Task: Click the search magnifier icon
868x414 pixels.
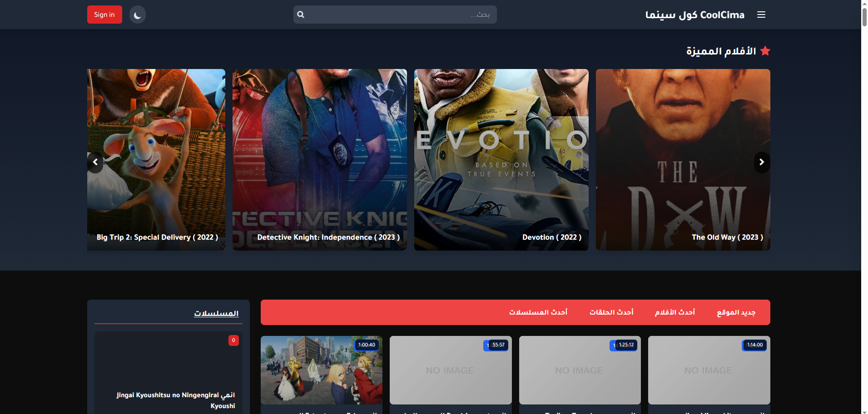Action: pos(301,15)
